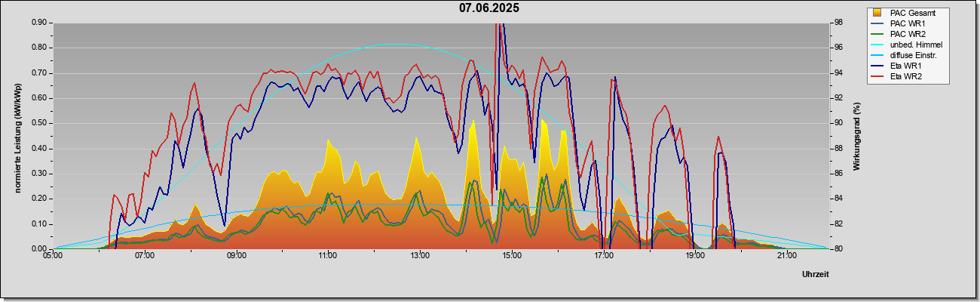The image size is (980, 302).
Task: Click the 09:00 tick on time axis
Action: pyautogui.click(x=237, y=256)
